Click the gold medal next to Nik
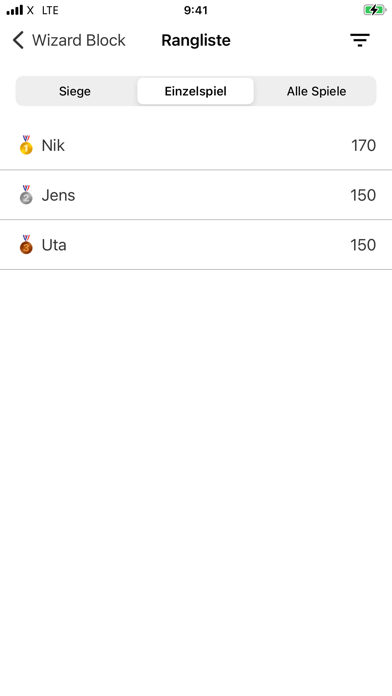Viewport: 392px width, 696px height. (x=26, y=145)
